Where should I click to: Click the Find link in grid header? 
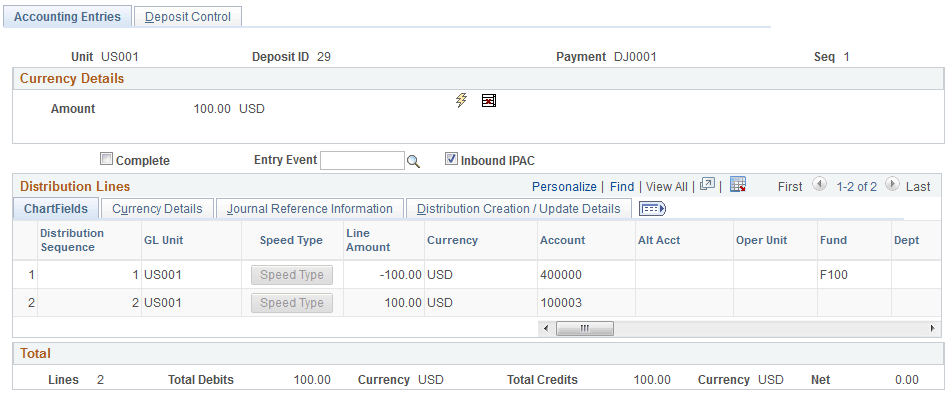pyautogui.click(x=622, y=187)
